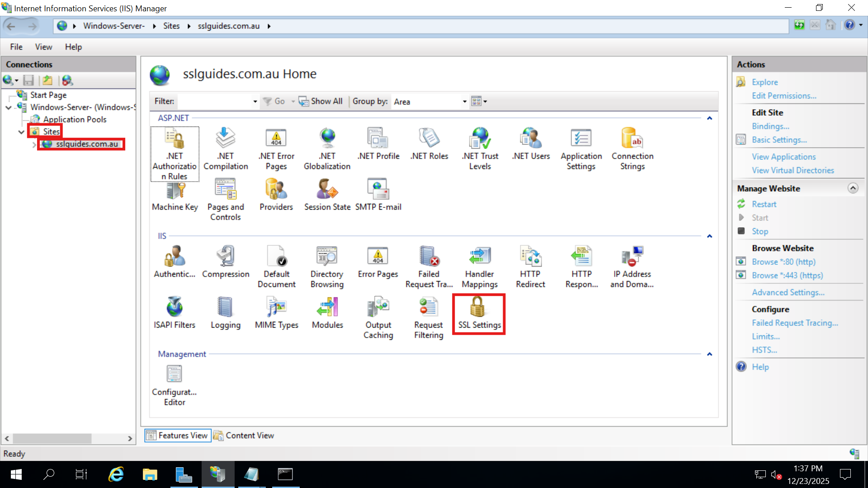Expand the sslguides.com.au site node

coord(34,145)
